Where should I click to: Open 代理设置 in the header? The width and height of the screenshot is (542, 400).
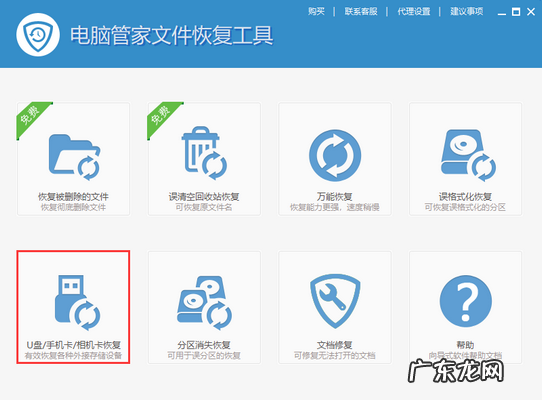pos(413,11)
